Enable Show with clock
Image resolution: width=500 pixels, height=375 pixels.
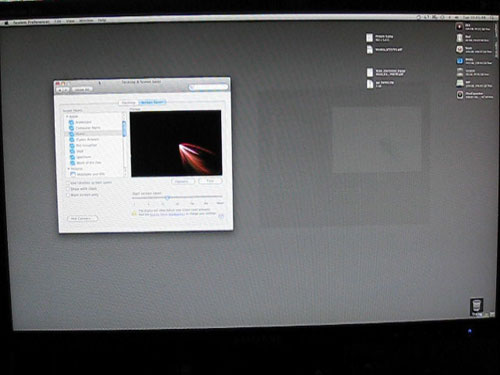[x=68, y=189]
